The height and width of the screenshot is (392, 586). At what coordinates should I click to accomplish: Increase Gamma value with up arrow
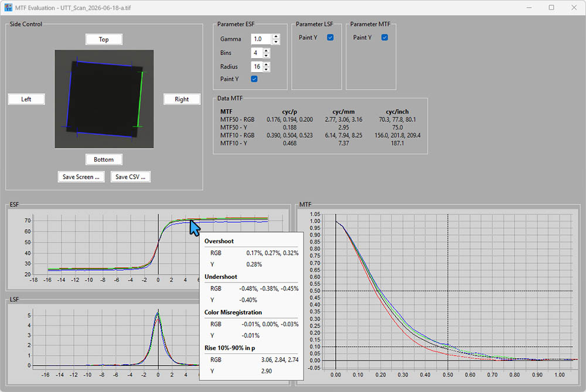(x=276, y=36)
